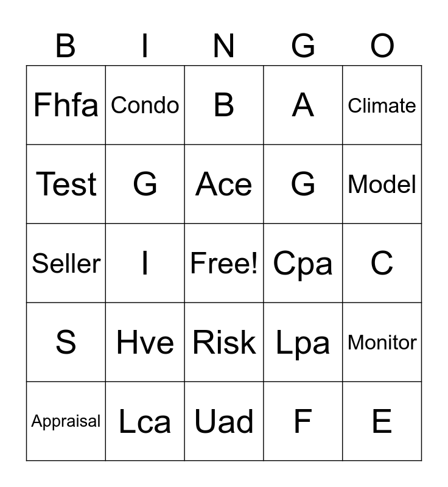Viewport: 448px width, 487px height.
Task: Click the Risk square
Action: coord(224,342)
